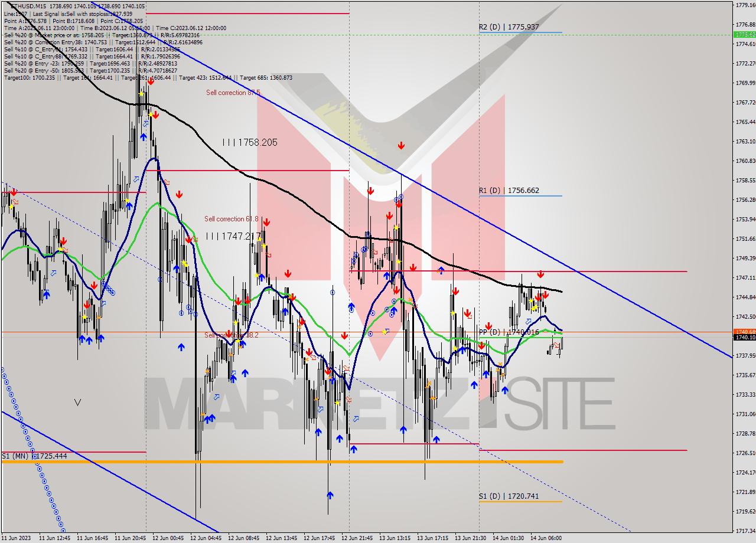The image size is (756, 543).
Task: Click the 'R2 (D) | 1775.937' pivot label
Action: (x=509, y=27)
